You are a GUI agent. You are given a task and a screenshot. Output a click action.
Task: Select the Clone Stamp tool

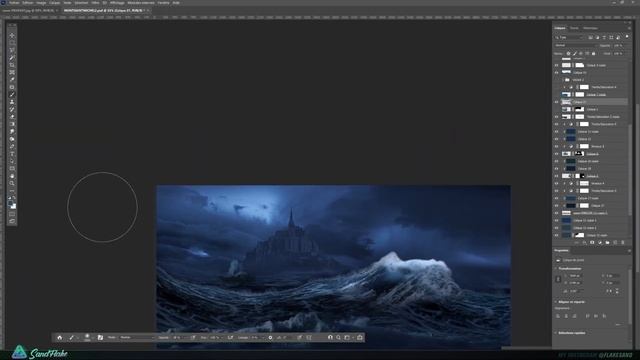12,102
